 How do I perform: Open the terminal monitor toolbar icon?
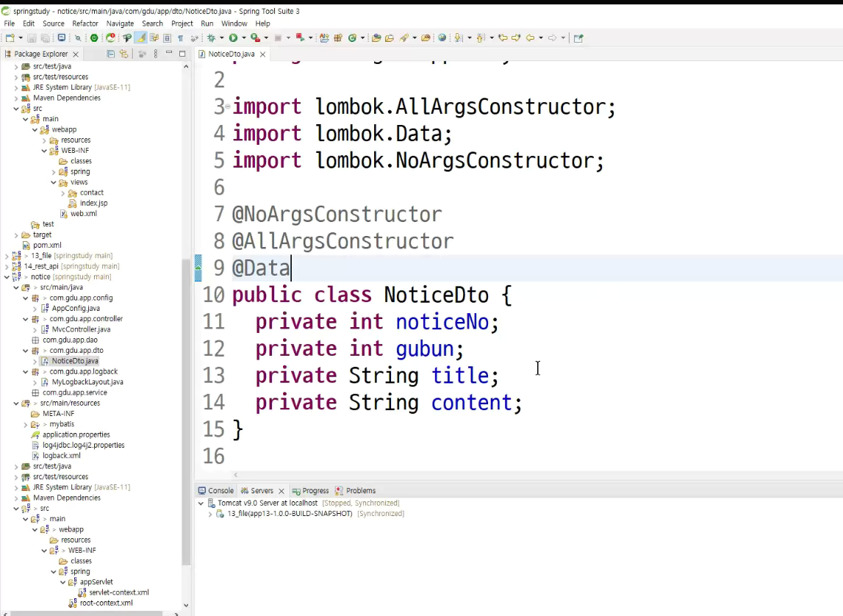click(62, 37)
